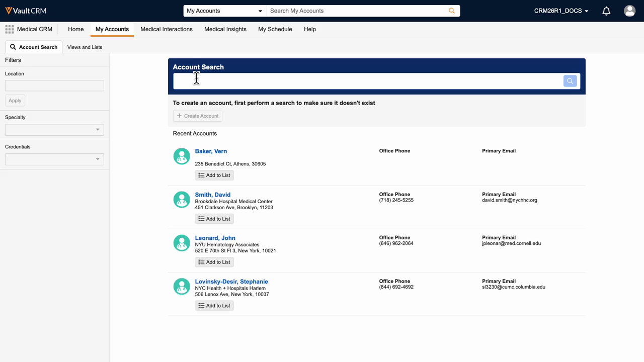Open the Leonard, John account link

215,238
